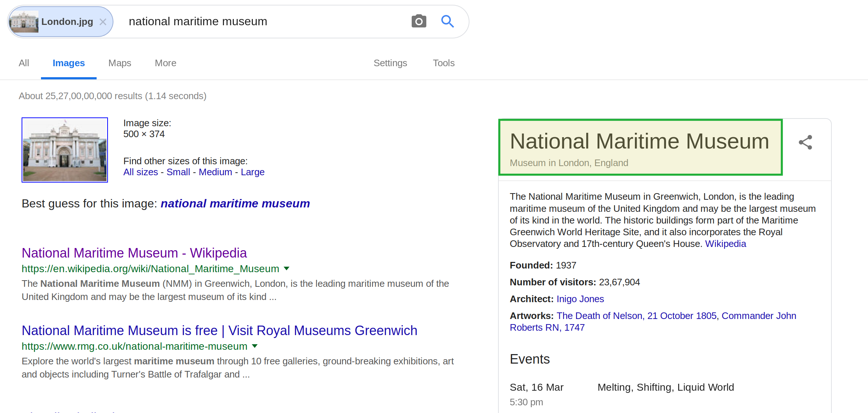Click the share icon in knowledge panel
This screenshot has width=868, height=413.
805,142
